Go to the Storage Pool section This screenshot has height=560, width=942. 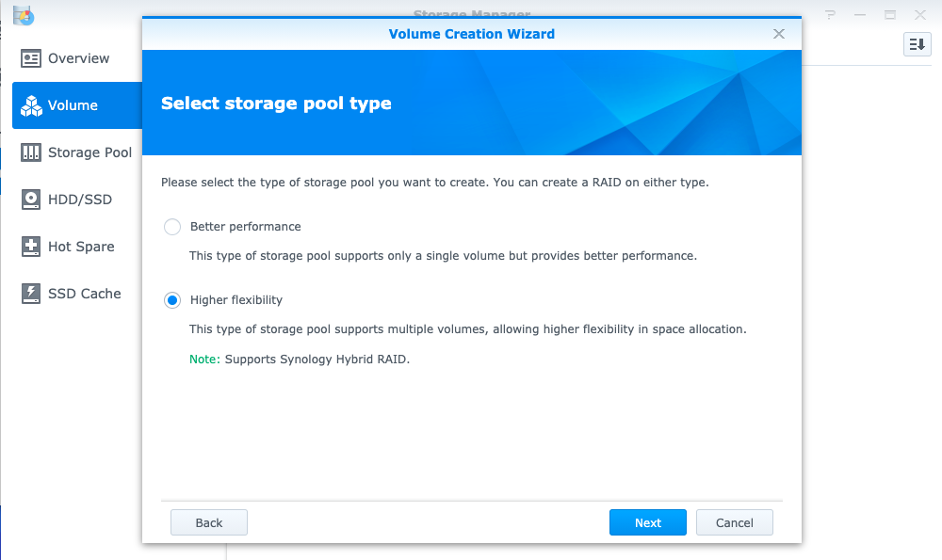tap(77, 152)
